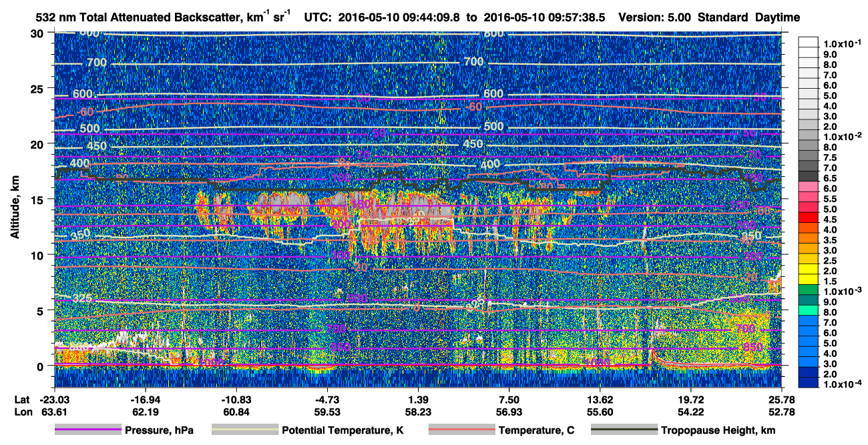Click the "Altitude, km" axis title

click(15, 207)
